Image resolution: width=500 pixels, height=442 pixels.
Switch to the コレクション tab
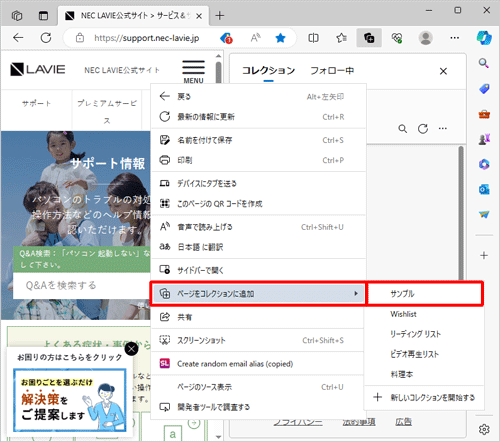coord(269,70)
